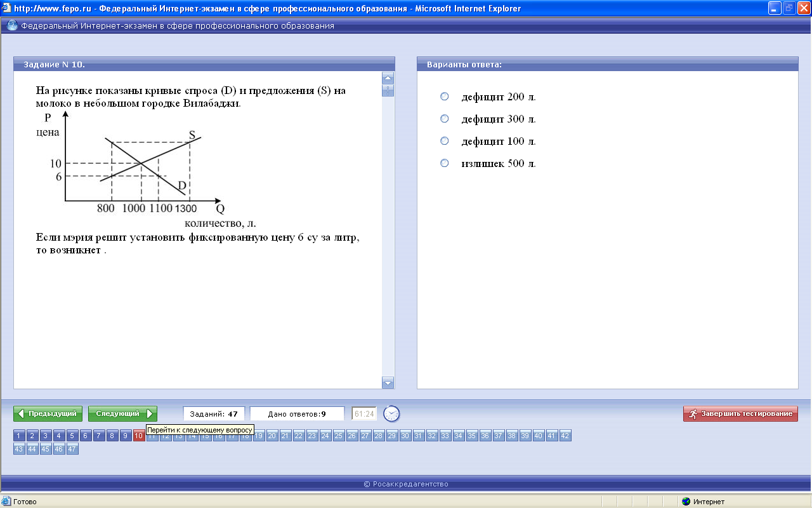Jump to question 42
The width and height of the screenshot is (812, 508).
click(x=565, y=436)
